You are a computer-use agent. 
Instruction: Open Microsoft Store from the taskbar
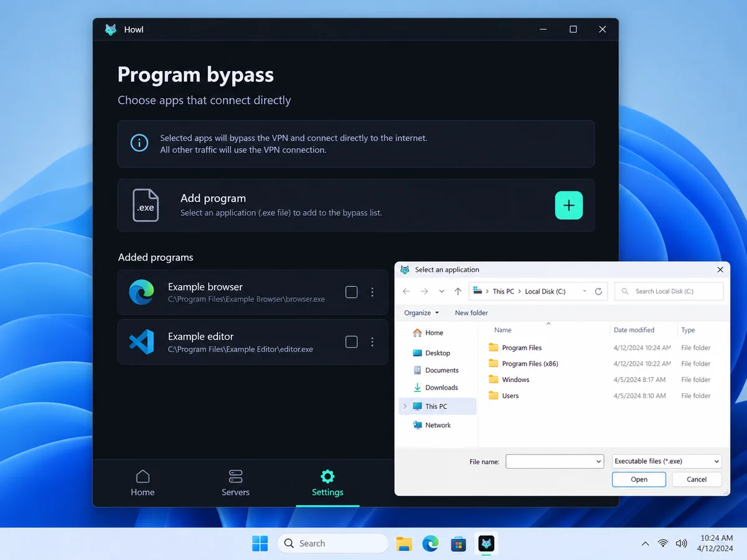[459, 543]
